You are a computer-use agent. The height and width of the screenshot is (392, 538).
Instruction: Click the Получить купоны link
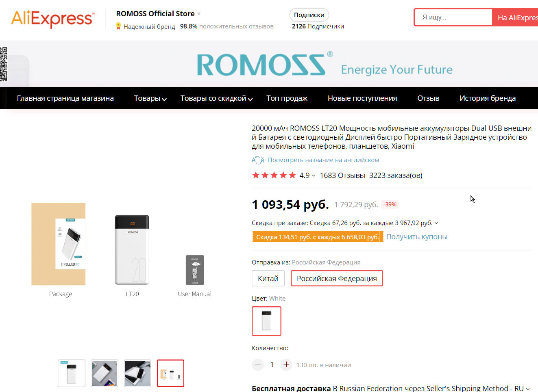(x=417, y=237)
